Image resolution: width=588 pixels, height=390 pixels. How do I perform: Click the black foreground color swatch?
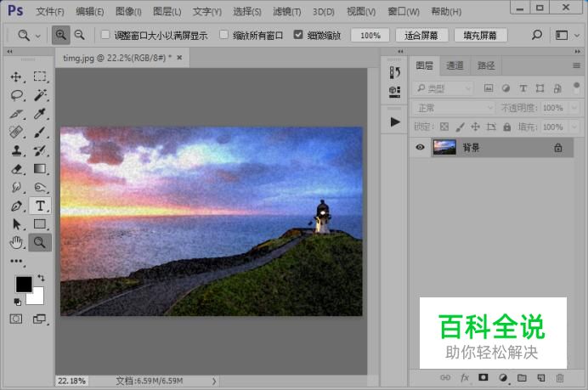click(24, 284)
